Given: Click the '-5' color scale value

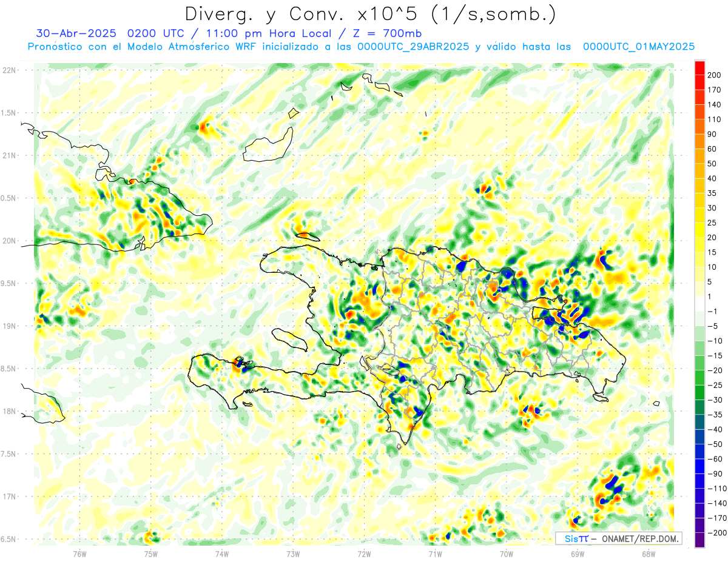Looking at the screenshot, I should pyautogui.click(x=713, y=326).
